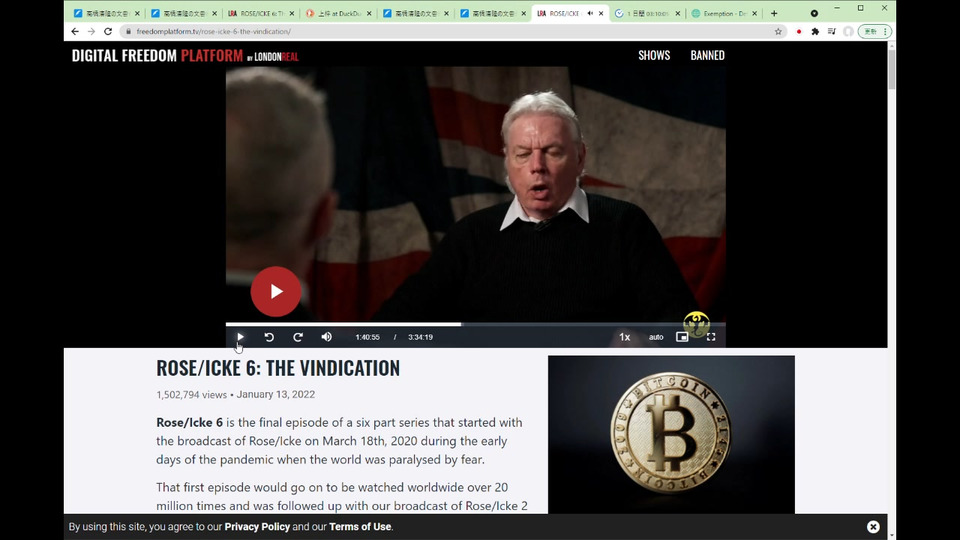The height and width of the screenshot is (540, 960).
Task: Open the browser extensions puzzle icon
Action: pos(815,31)
